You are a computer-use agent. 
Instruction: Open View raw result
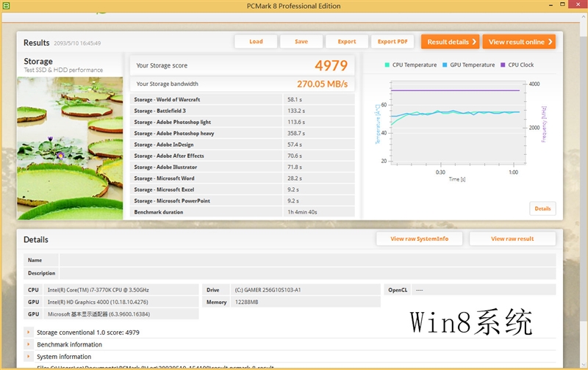tap(513, 239)
